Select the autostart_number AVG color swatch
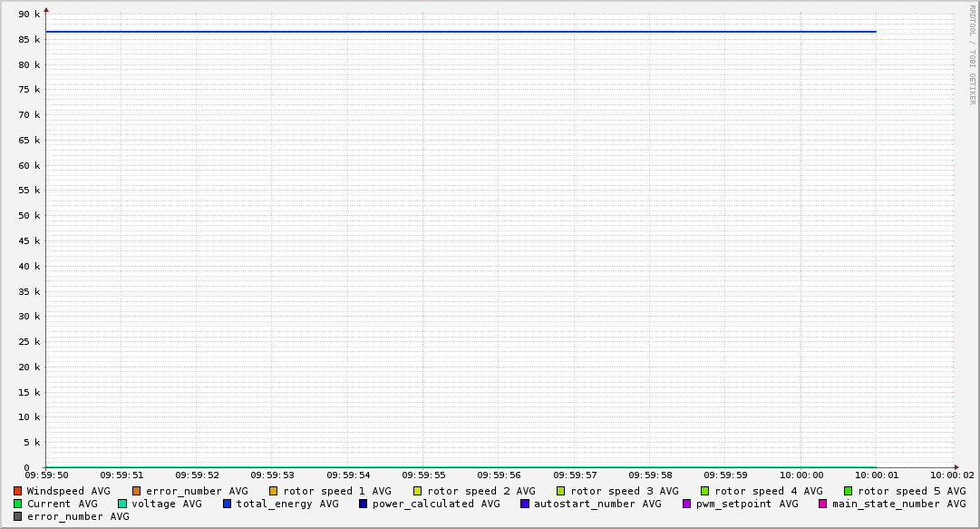This screenshot has width=980, height=529. tap(525, 504)
